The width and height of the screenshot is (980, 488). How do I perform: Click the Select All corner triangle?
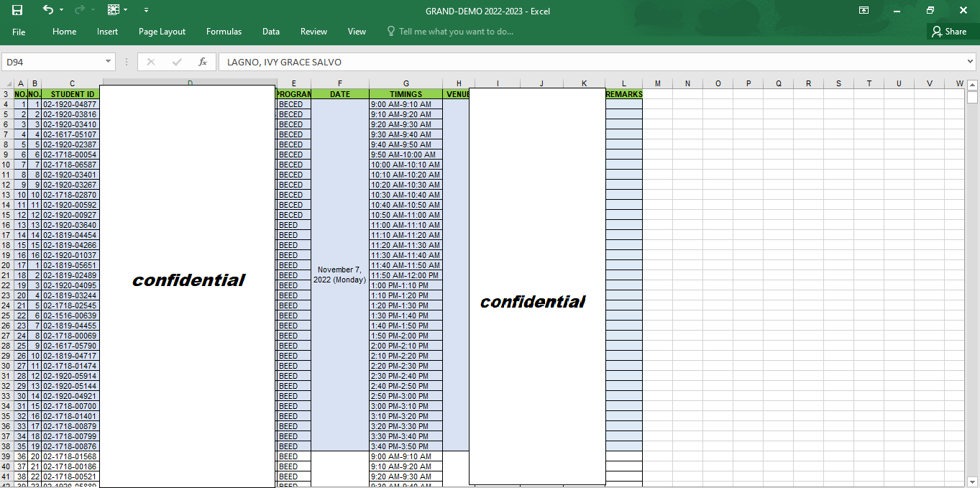coord(7,84)
